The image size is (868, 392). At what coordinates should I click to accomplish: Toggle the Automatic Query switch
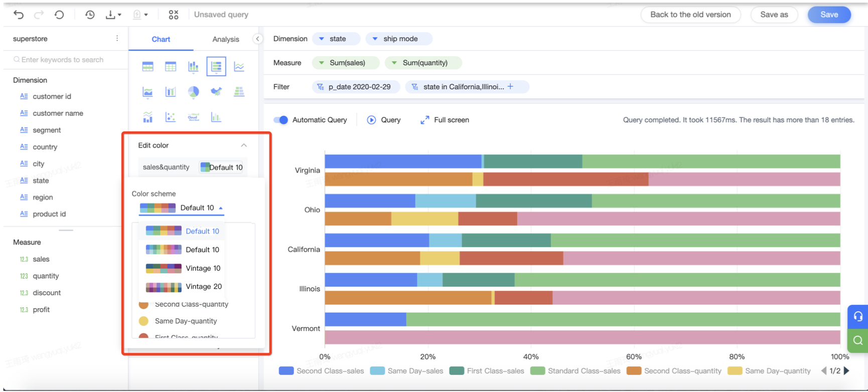click(281, 120)
